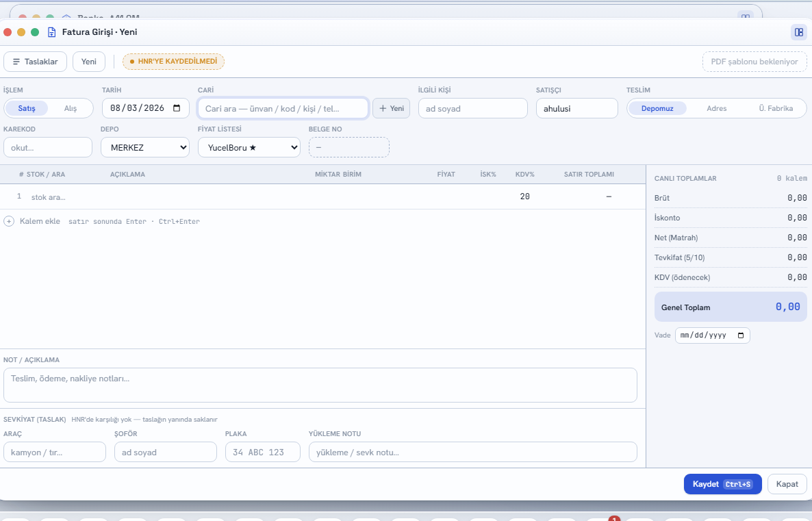Click the Tevkifat (5/10) totals row
The width and height of the screenshot is (812, 521).
[730, 258]
